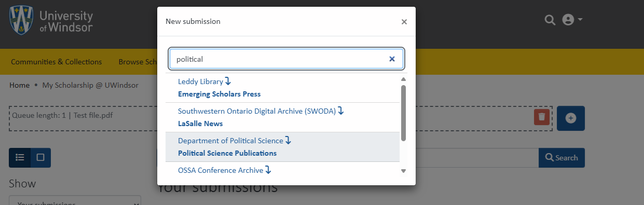Close the New submission dialog
Screen dimensions: 644x205
pos(404,22)
